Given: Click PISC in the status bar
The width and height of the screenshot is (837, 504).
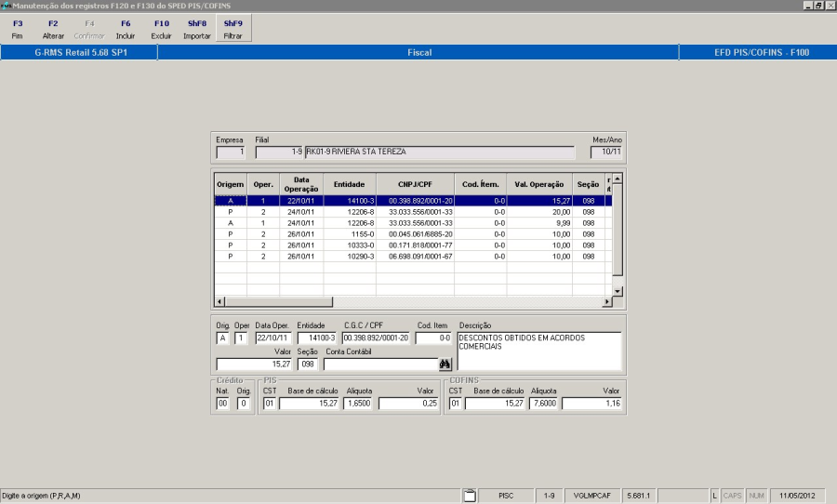Looking at the screenshot, I should tap(506, 496).
